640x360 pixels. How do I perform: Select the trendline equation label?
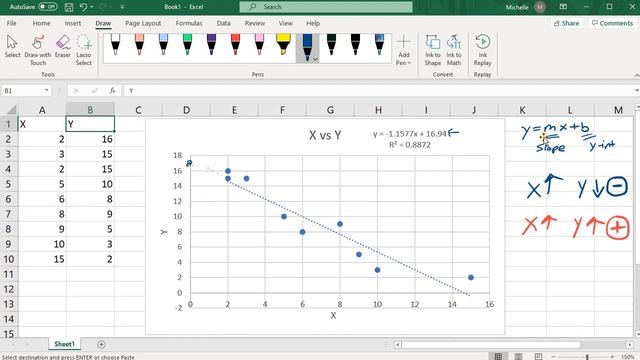(409, 139)
